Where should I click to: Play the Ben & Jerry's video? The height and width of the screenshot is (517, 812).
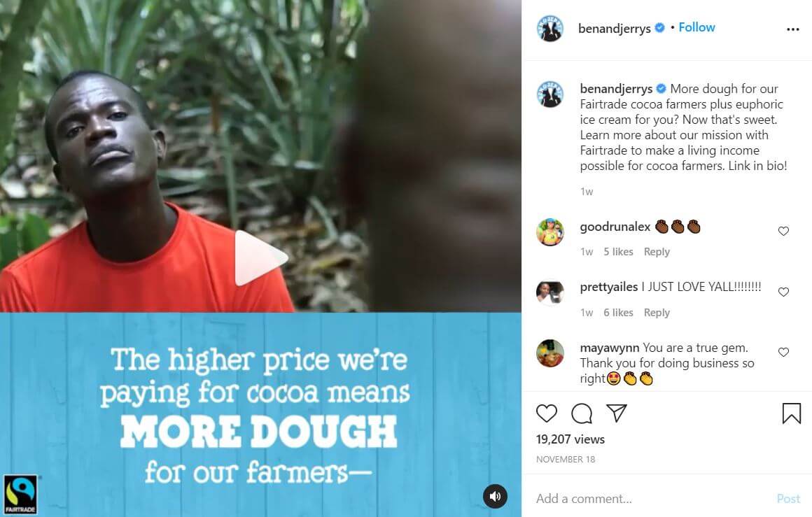[260, 257]
